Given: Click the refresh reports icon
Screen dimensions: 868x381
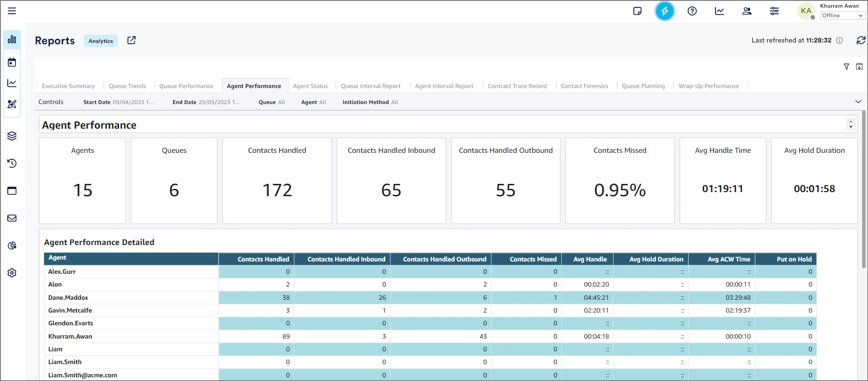Looking at the screenshot, I should point(861,40).
